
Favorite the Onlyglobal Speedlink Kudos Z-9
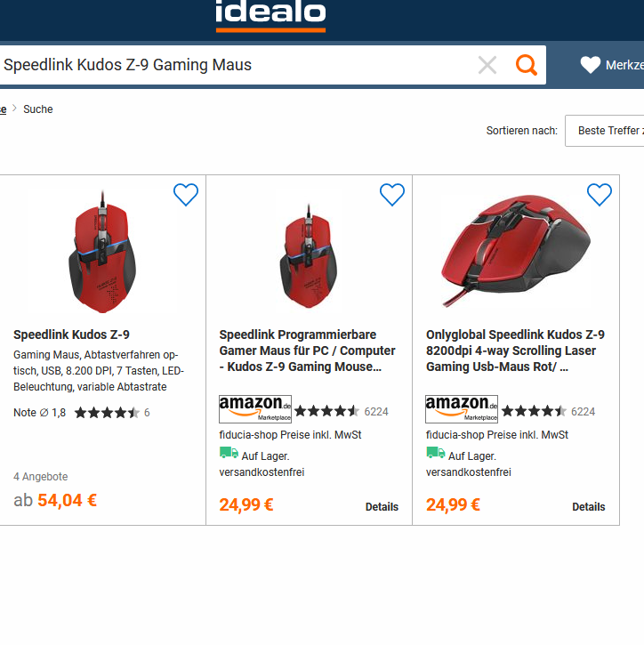point(599,195)
